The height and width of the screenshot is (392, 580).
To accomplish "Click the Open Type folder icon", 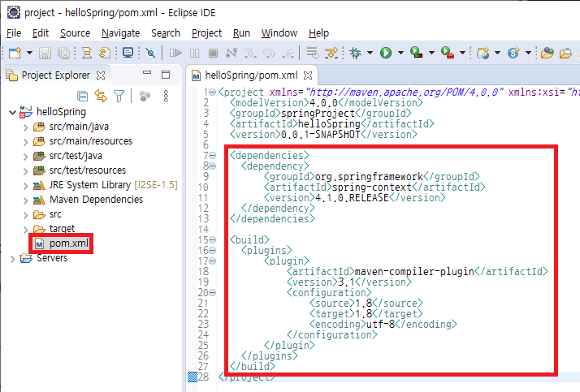I will (547, 53).
